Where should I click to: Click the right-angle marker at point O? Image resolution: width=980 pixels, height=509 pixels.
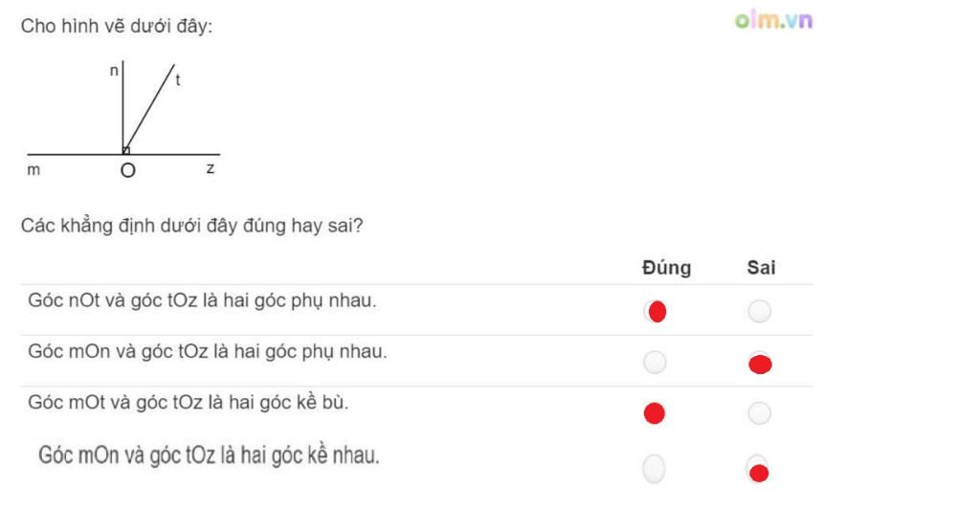(x=126, y=150)
